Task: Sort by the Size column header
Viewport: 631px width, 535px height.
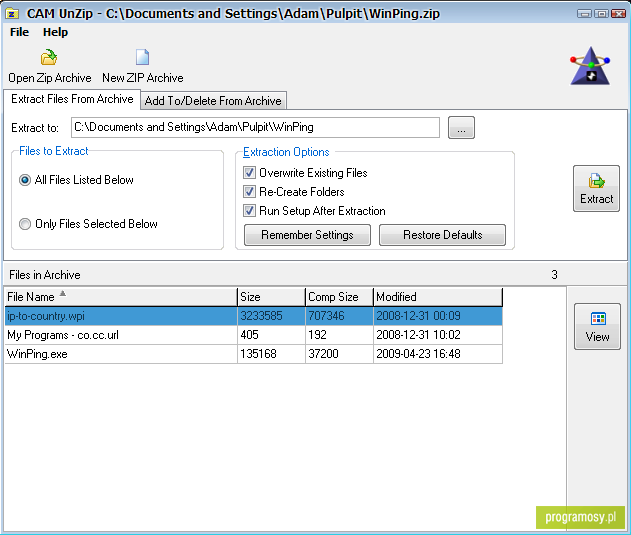Action: (271, 297)
